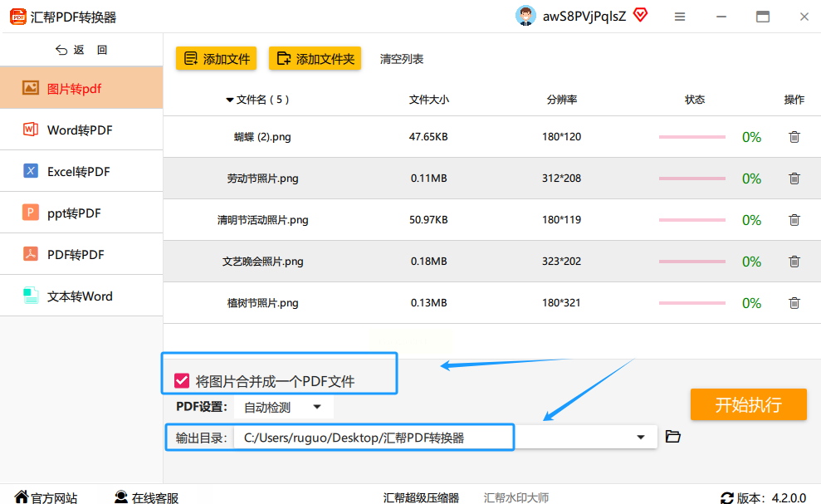Select file name 蝴蝶 (2).png

(x=262, y=137)
